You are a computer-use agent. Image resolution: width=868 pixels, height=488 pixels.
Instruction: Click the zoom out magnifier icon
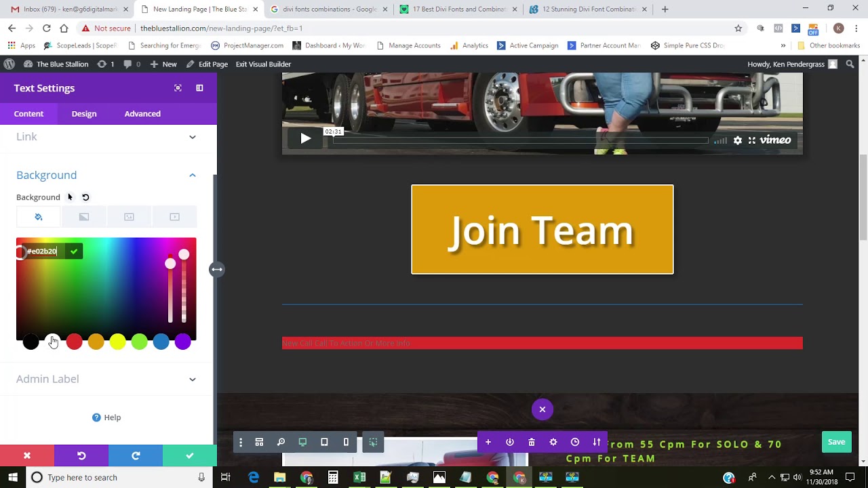281,442
